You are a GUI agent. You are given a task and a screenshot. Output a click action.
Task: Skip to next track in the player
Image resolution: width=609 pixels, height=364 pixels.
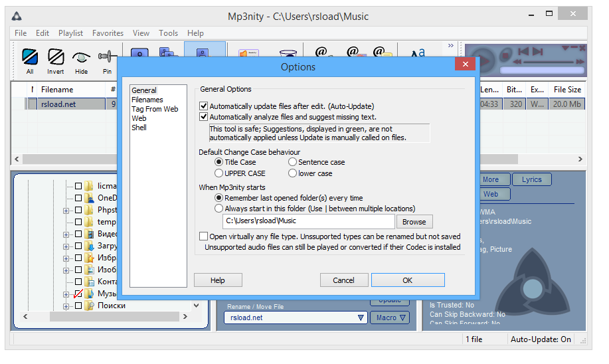pyautogui.click(x=537, y=51)
